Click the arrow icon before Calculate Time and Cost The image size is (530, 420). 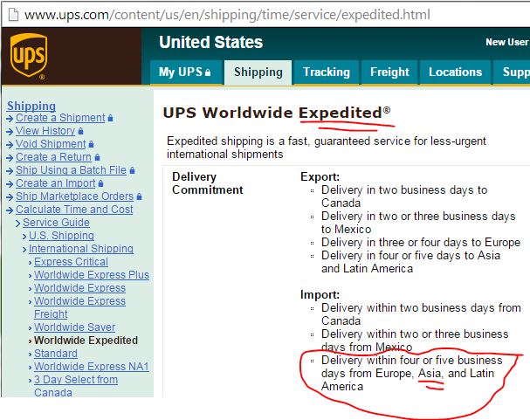tap(10, 210)
